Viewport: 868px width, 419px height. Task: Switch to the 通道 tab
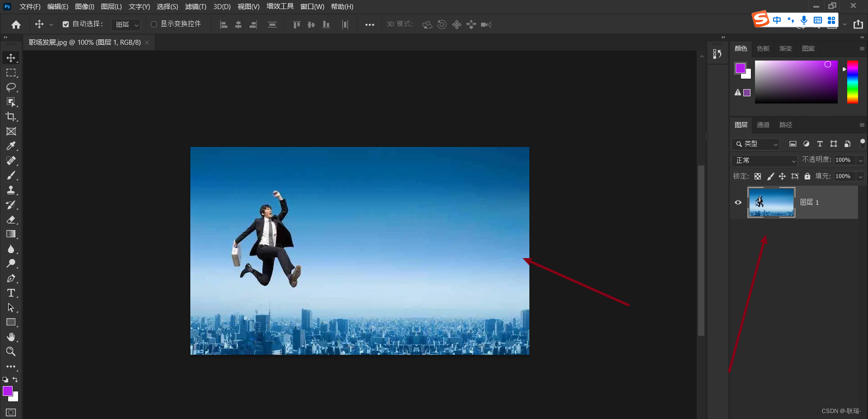coord(763,125)
